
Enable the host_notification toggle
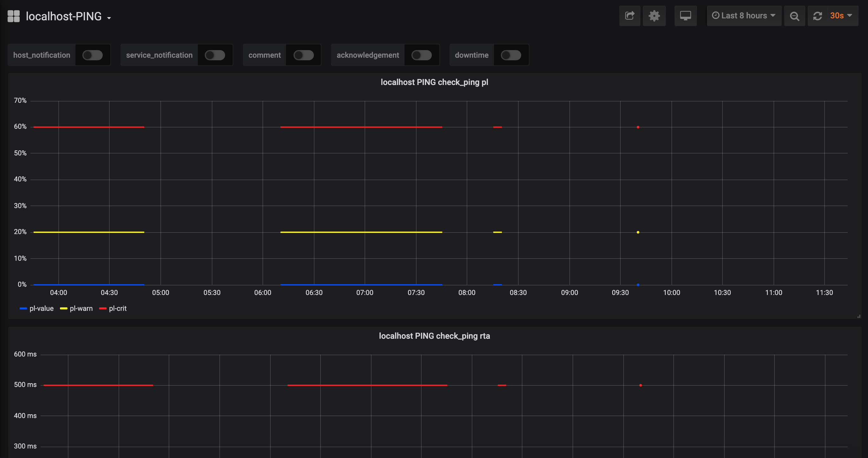(92, 55)
